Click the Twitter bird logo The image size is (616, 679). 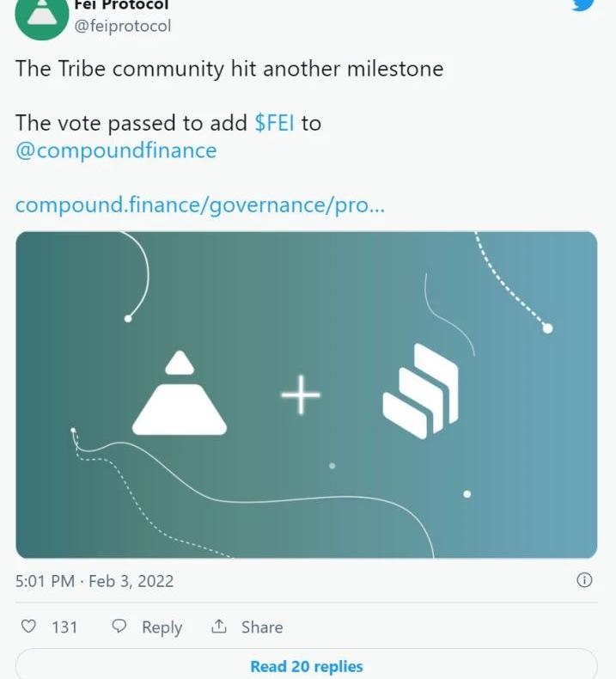click(x=584, y=4)
